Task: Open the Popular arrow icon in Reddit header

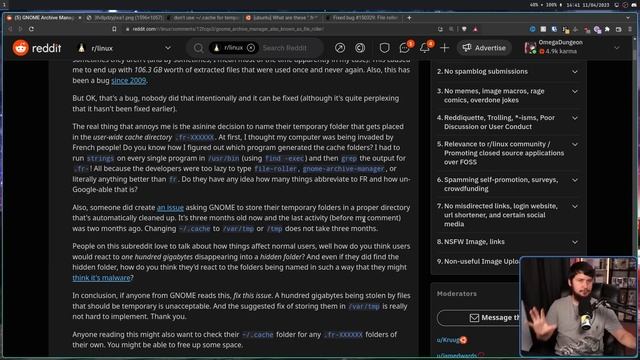Action: [x=340, y=48]
